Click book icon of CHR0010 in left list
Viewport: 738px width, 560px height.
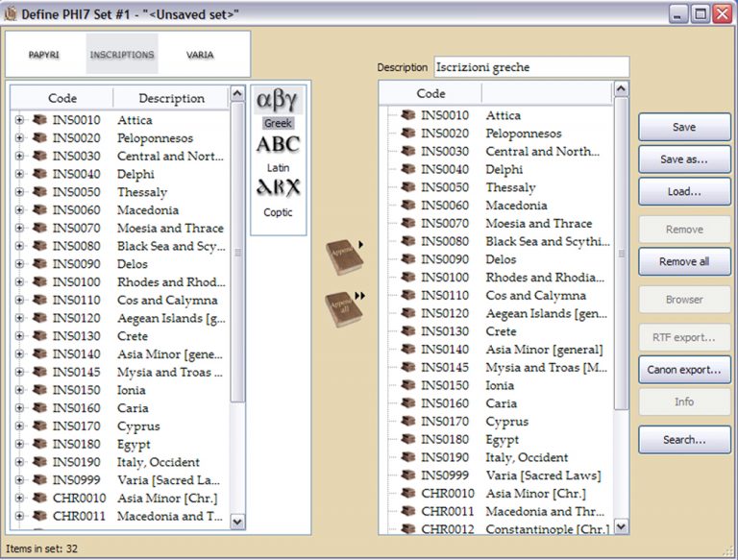(40, 498)
